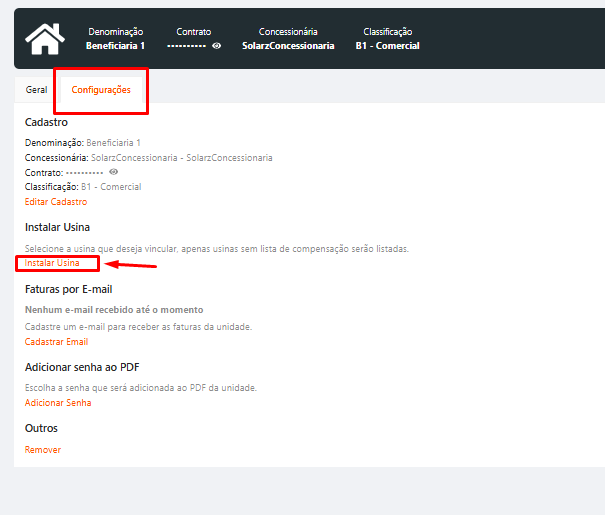Click 'Nenhum e-mail recebido até o momento' text

point(113,311)
